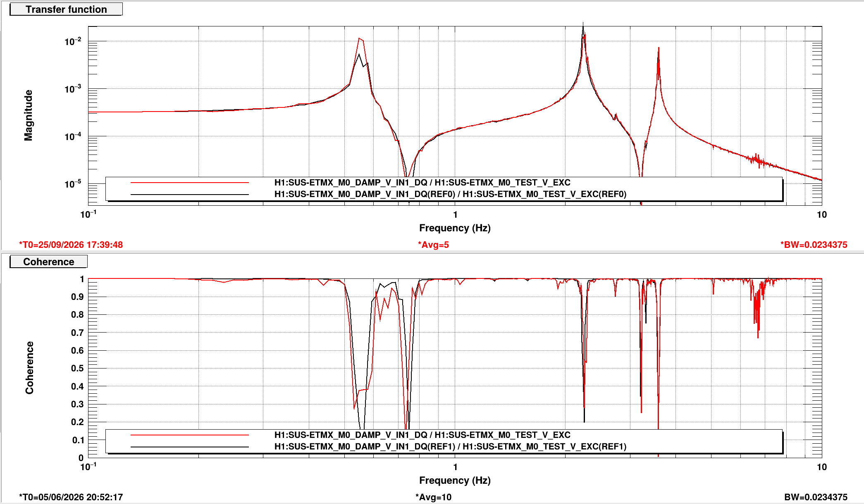Viewport: 864px width, 504px height.
Task: Click the Coherence y-axis label
Action: point(29,368)
